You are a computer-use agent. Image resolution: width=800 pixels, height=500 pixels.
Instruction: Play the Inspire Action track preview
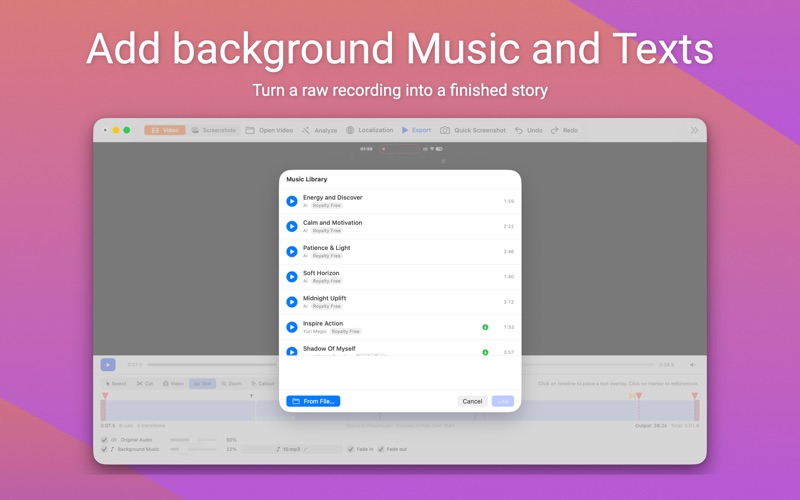[x=292, y=327]
